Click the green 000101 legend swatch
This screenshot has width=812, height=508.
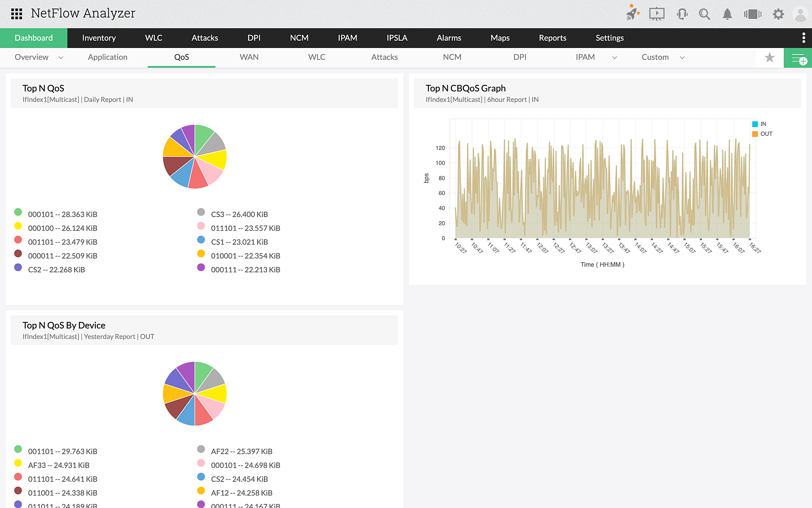click(18, 212)
